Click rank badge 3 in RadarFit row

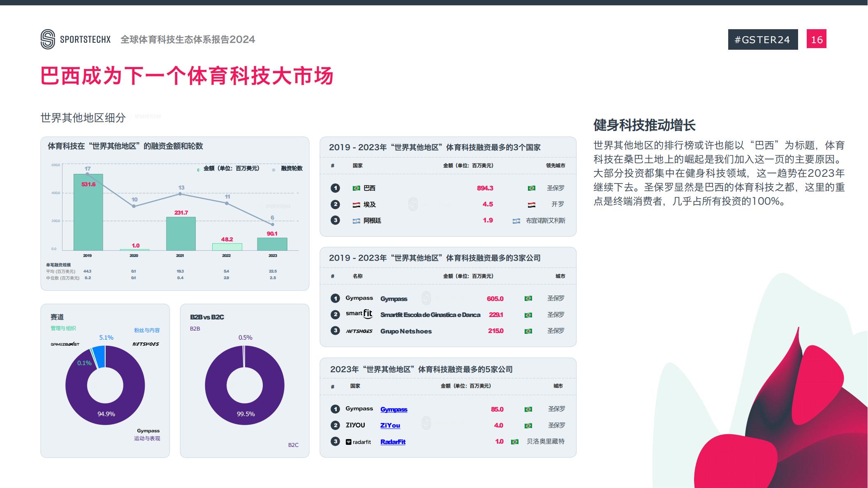pyautogui.click(x=335, y=442)
